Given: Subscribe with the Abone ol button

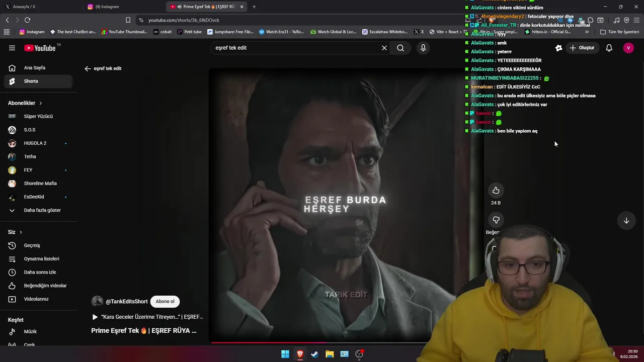Looking at the screenshot, I should tap(165, 302).
